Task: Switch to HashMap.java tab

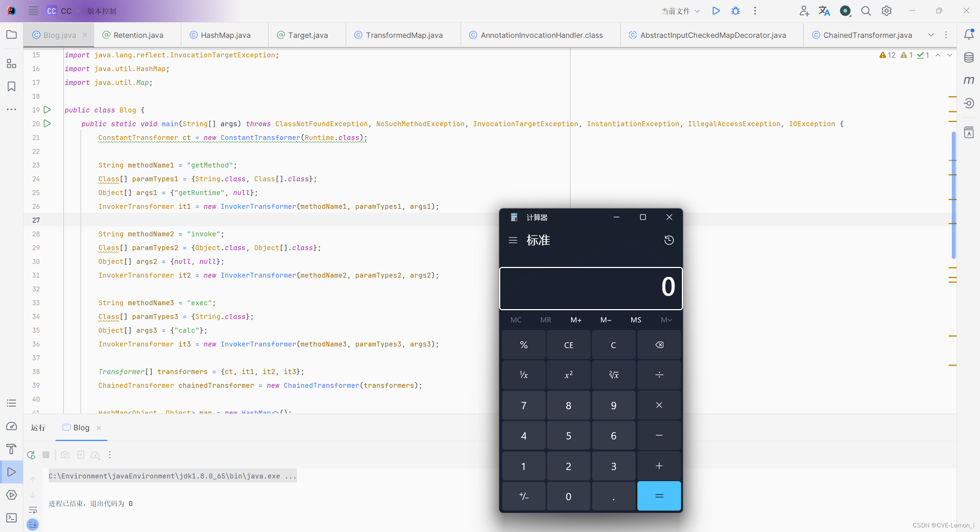Action: click(225, 35)
